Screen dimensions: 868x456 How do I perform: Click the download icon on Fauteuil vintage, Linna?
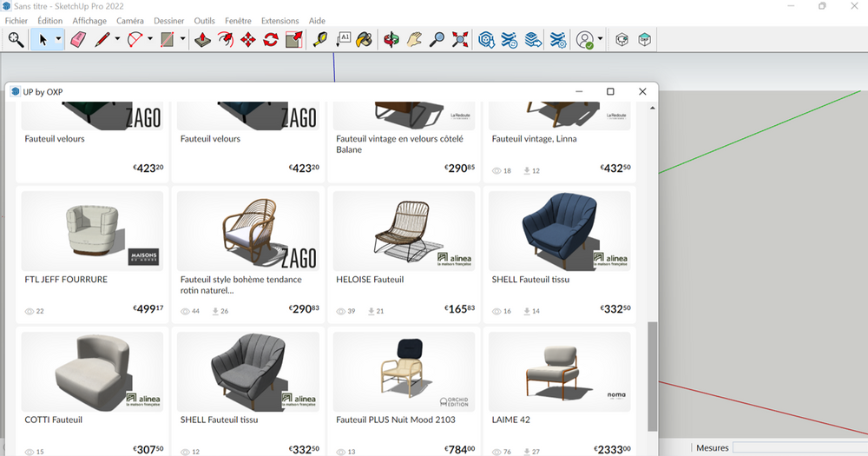point(527,170)
